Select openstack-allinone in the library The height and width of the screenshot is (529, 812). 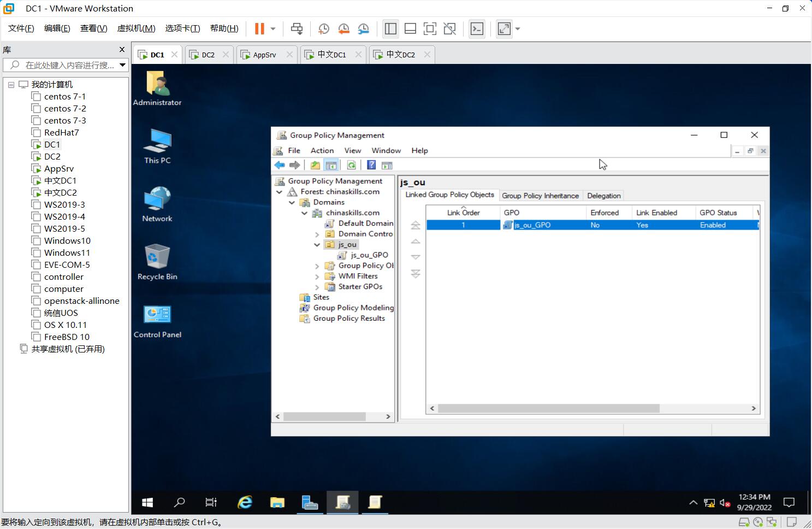81,301
